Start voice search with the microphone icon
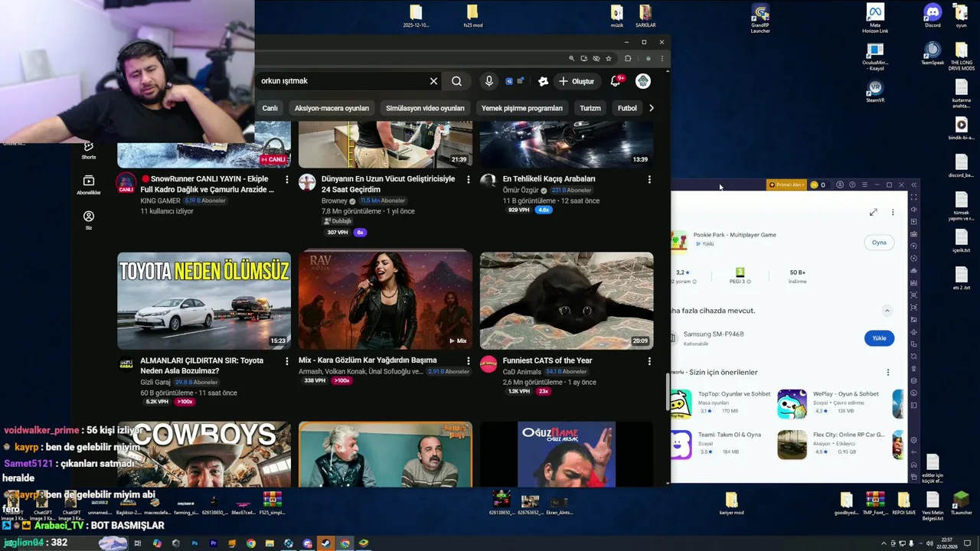980x551 pixels. pos(488,81)
